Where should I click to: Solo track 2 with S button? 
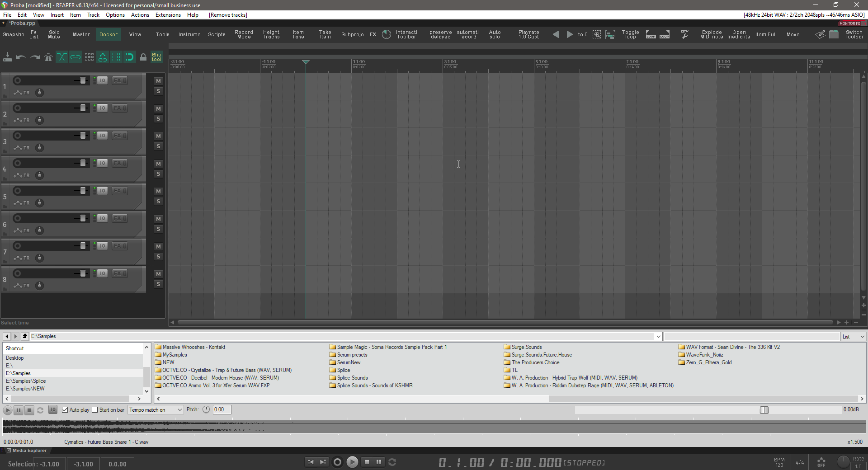coord(158,119)
